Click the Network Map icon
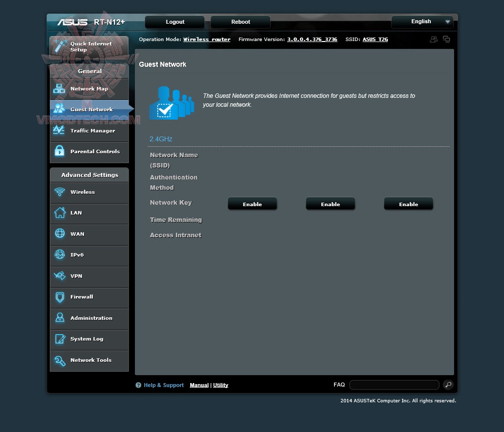Screen dimensions: 504x432 click(x=59, y=88)
